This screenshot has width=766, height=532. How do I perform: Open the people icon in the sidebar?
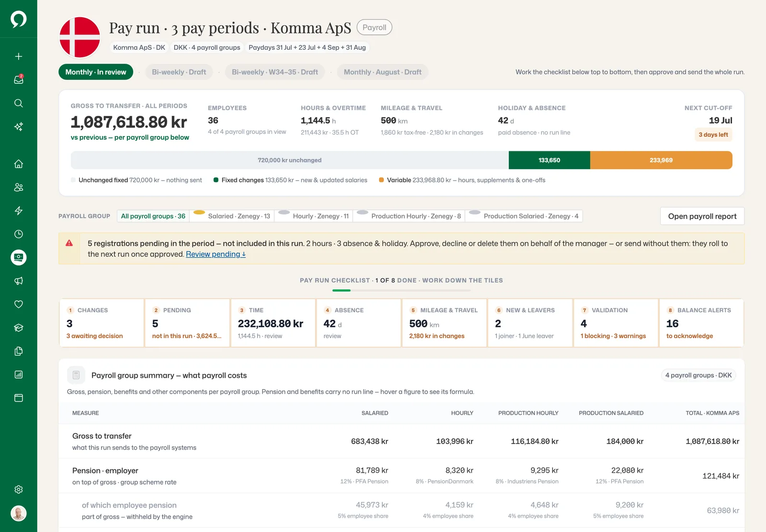[x=19, y=187]
